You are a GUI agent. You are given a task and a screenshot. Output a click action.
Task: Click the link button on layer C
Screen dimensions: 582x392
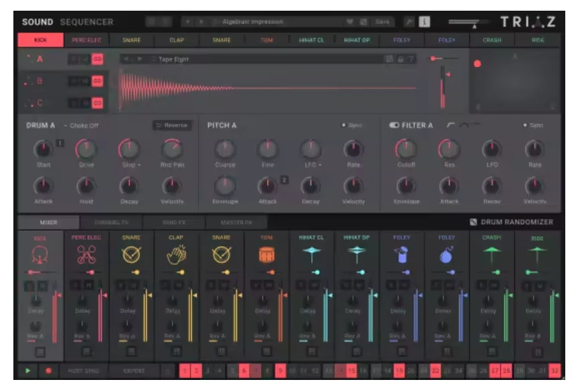[x=97, y=103]
